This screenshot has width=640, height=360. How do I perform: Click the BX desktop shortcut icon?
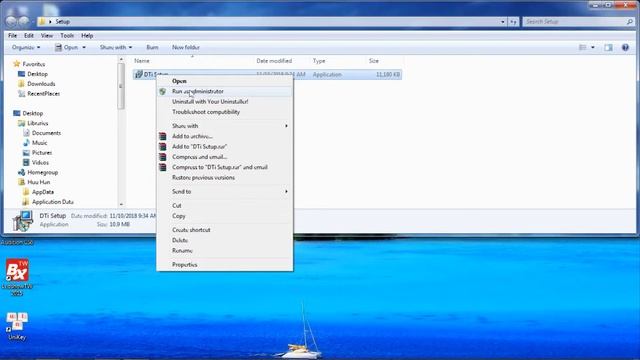(x=17, y=271)
